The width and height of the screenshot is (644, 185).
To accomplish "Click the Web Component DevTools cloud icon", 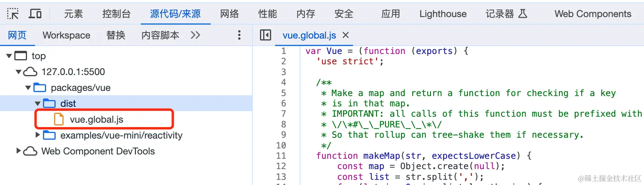I will (x=30, y=151).
